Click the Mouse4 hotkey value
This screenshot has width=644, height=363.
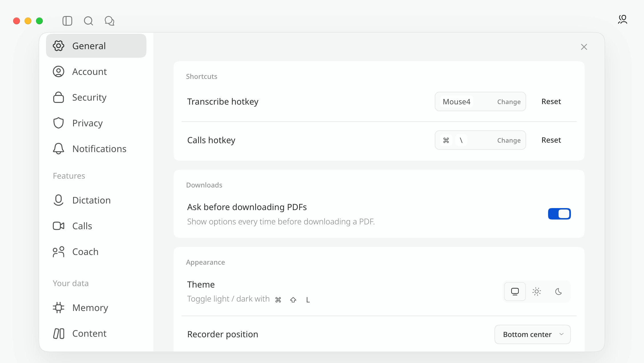[456, 102]
